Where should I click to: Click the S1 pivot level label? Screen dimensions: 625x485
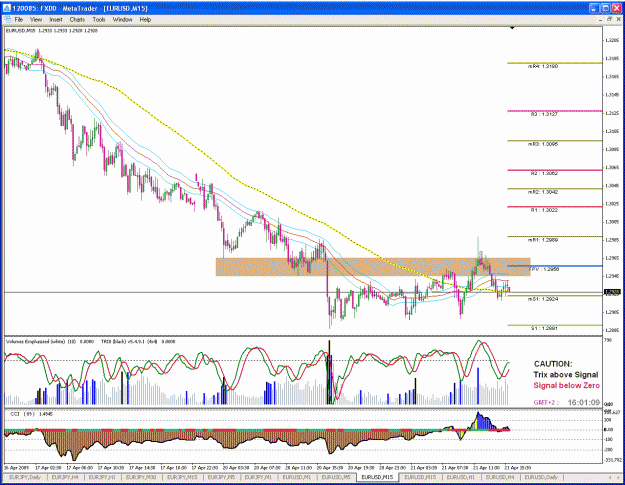(x=544, y=329)
